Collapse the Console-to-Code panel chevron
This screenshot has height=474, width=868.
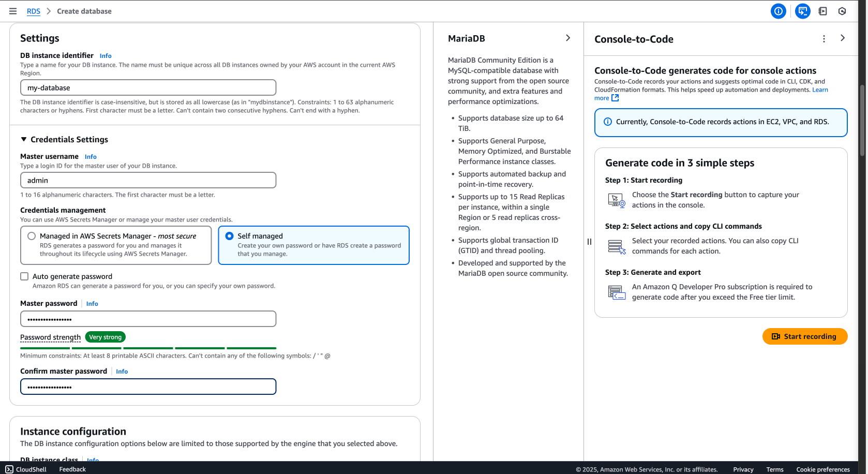point(843,38)
